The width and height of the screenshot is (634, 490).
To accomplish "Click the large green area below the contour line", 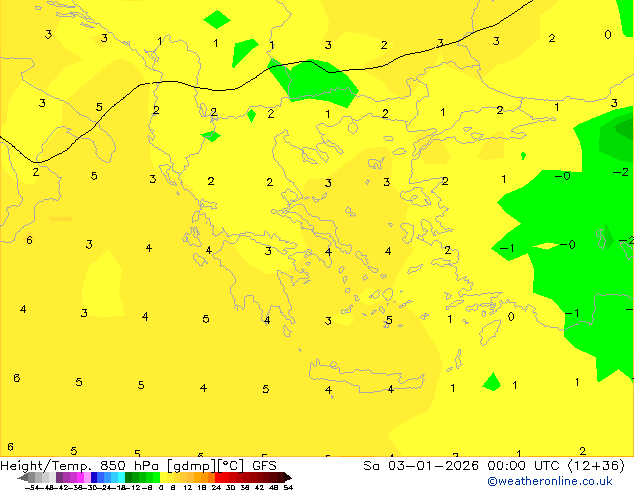I will [315, 83].
